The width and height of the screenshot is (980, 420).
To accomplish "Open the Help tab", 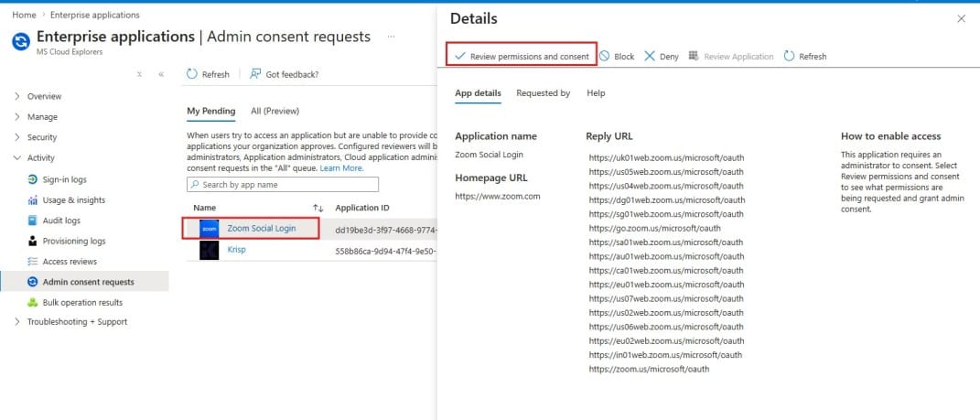I will point(596,93).
